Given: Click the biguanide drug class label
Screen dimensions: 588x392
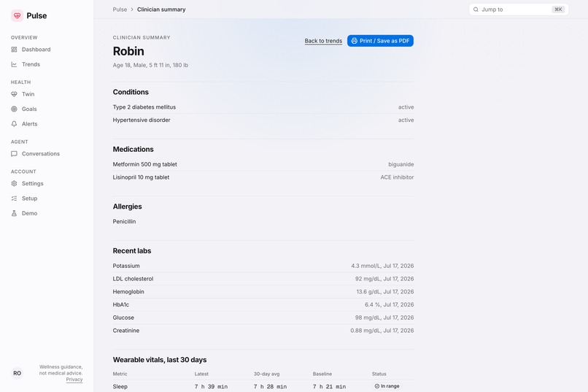Looking at the screenshot, I should tap(401, 164).
